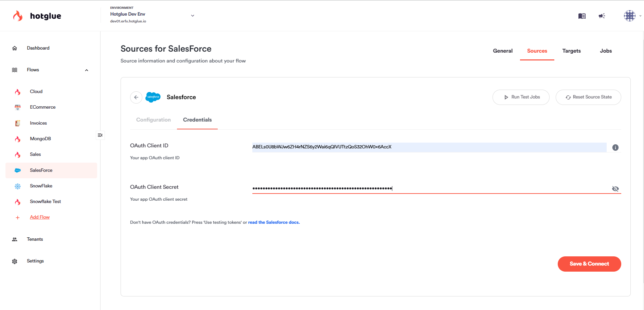Focus the OAuth Client ID field

pos(429,147)
